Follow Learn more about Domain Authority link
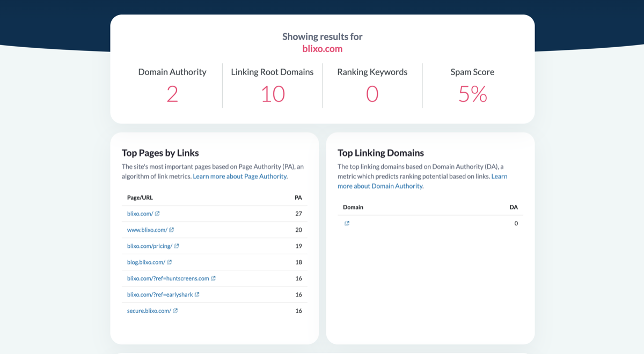 (422, 181)
